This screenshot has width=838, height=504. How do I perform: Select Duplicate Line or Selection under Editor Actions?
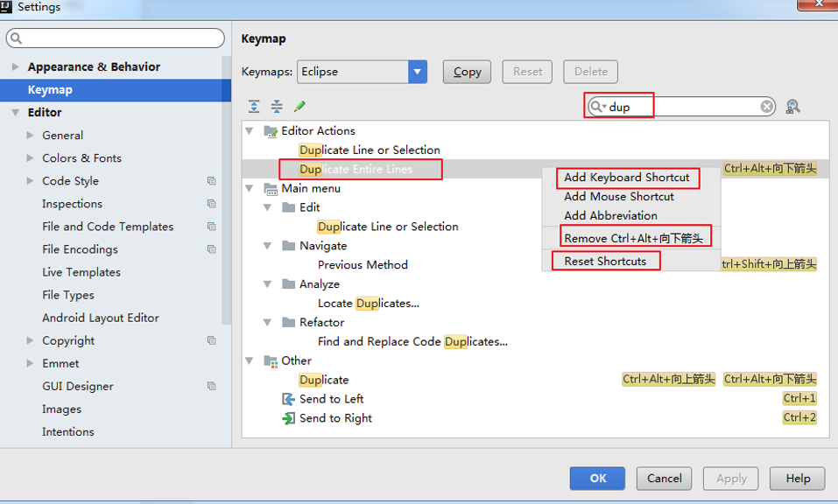click(370, 150)
